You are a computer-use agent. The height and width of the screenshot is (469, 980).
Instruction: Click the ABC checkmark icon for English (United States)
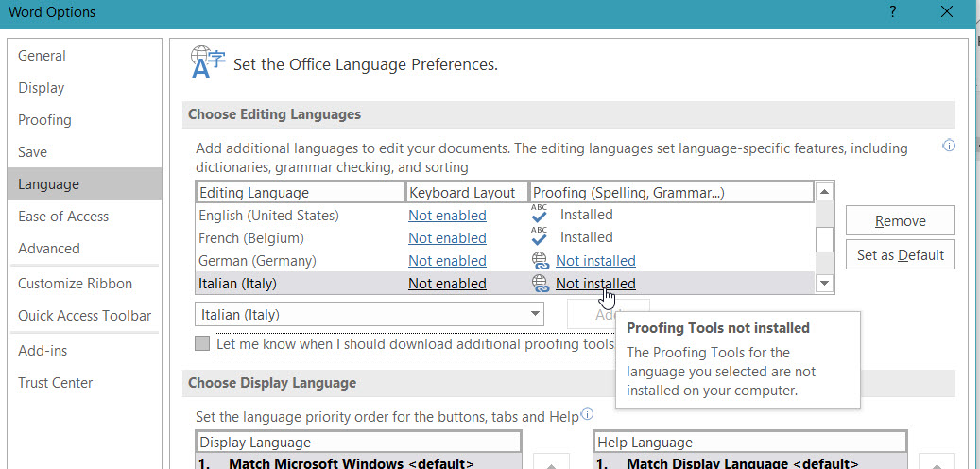(x=539, y=215)
